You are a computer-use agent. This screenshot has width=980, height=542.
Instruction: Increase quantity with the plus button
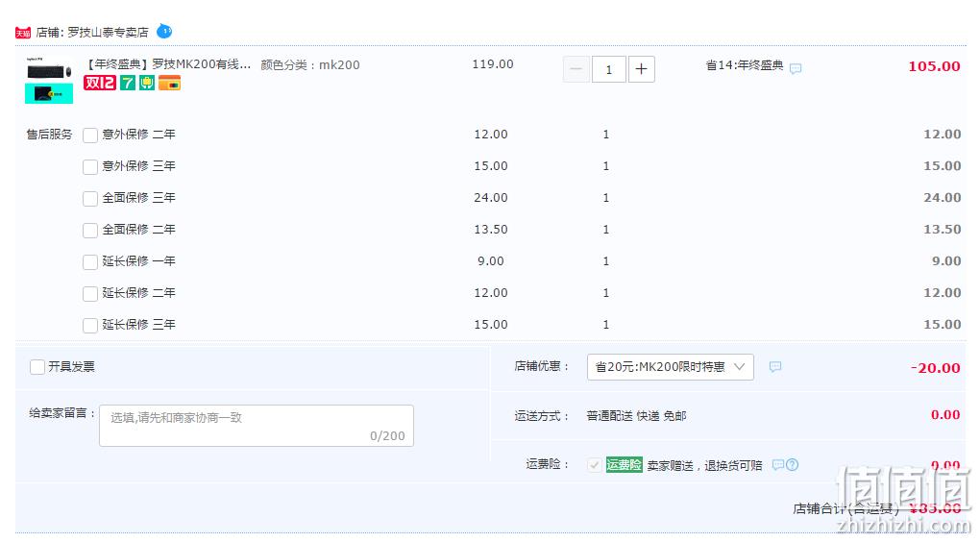(x=641, y=69)
